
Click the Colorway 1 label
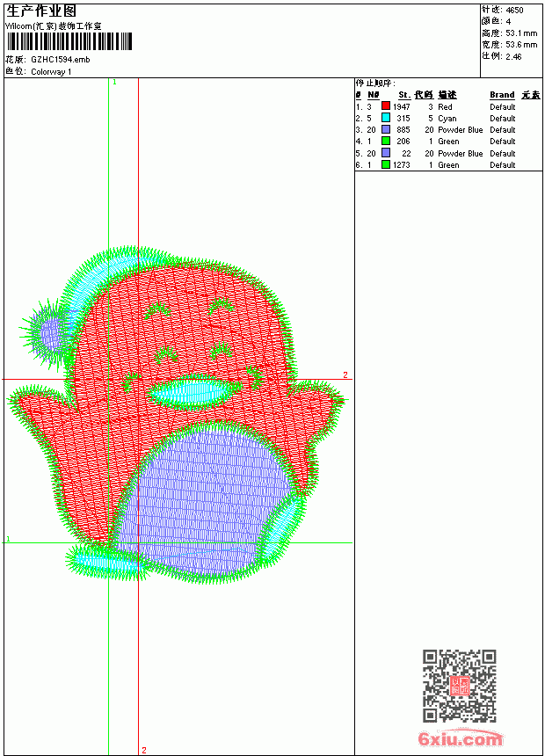coord(51,72)
